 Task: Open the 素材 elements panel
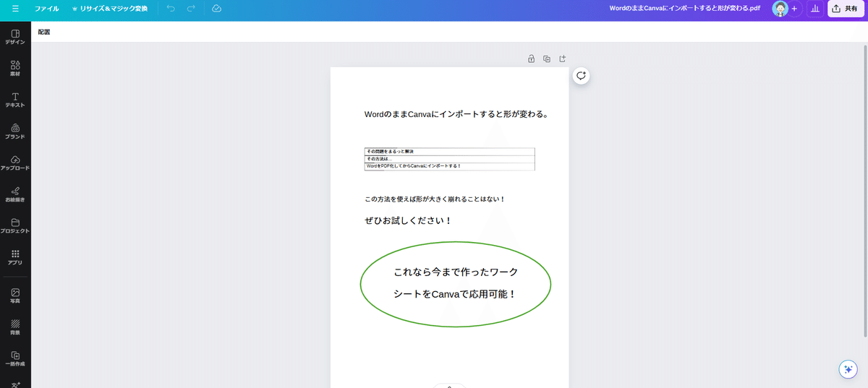click(15, 69)
